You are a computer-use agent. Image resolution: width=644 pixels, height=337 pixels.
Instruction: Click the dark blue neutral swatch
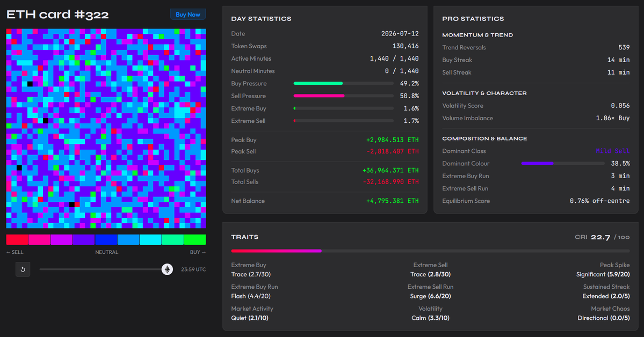[x=106, y=240]
